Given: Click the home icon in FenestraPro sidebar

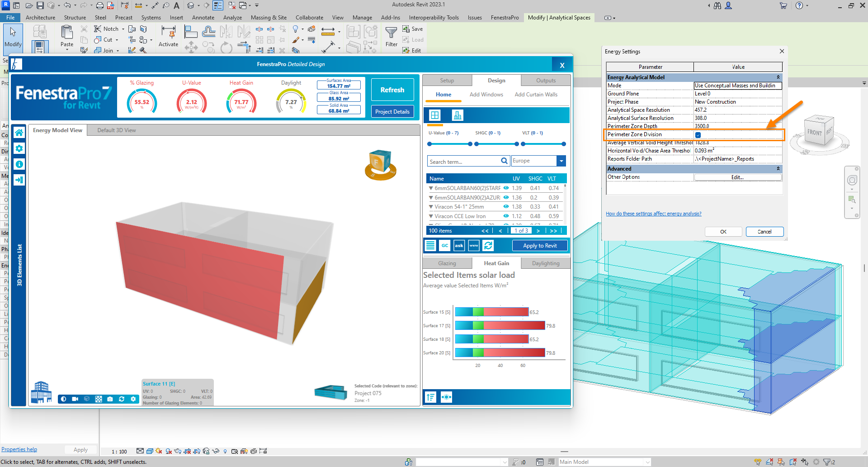Looking at the screenshot, I should 19,133.
